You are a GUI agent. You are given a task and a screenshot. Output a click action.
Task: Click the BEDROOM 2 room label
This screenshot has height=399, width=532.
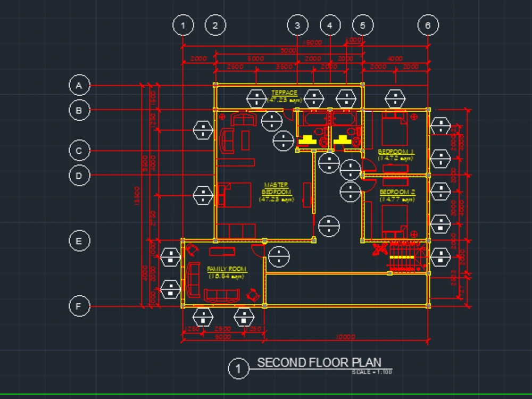[397, 192]
